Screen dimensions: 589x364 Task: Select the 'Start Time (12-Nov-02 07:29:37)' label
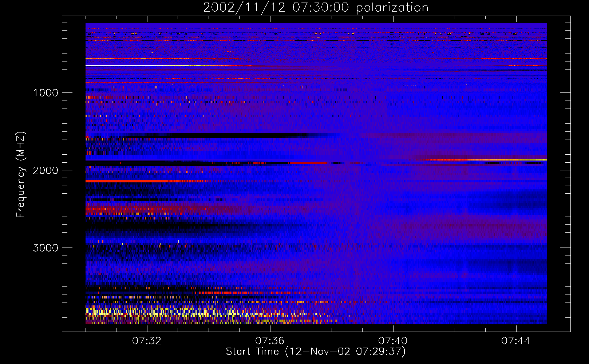coord(316,352)
